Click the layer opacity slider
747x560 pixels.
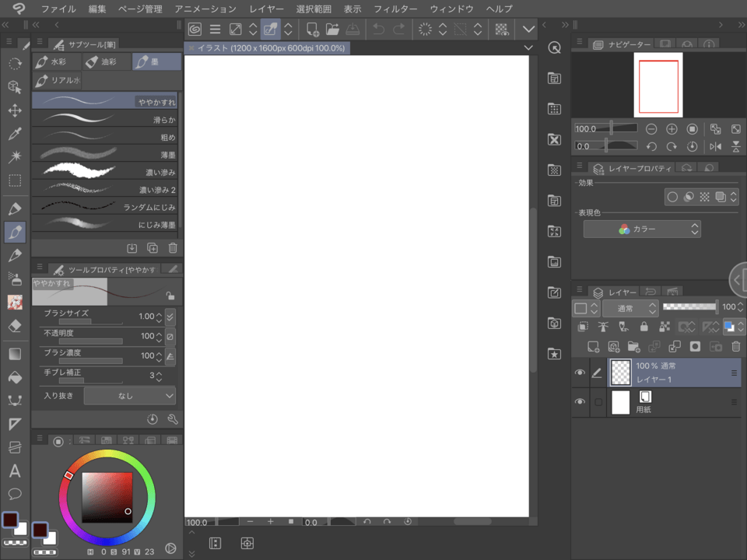click(690, 306)
